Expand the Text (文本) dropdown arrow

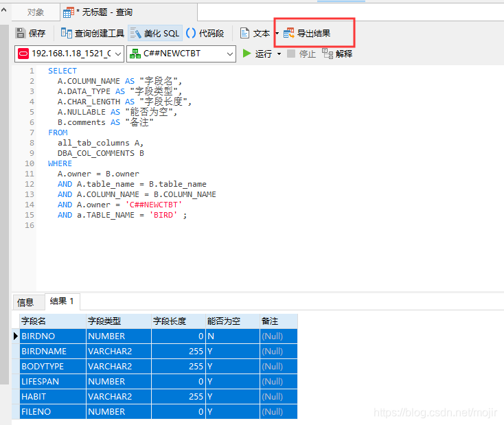277,33
